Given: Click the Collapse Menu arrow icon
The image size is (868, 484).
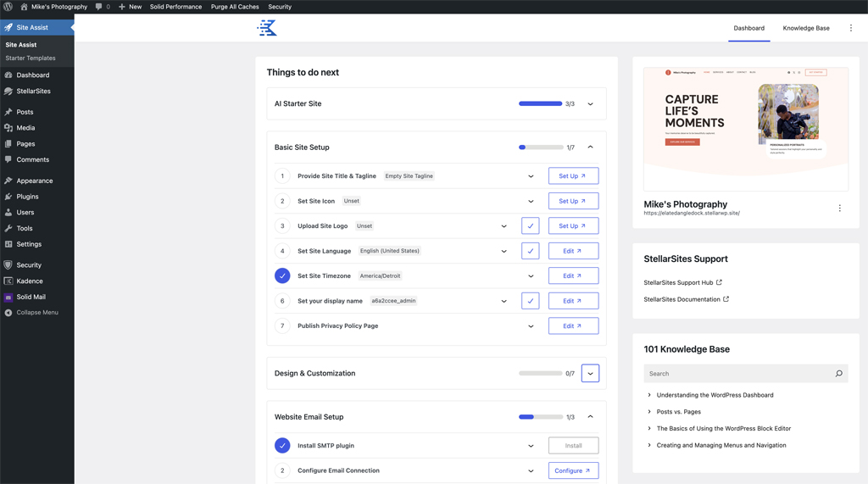Looking at the screenshot, I should [x=8, y=312].
